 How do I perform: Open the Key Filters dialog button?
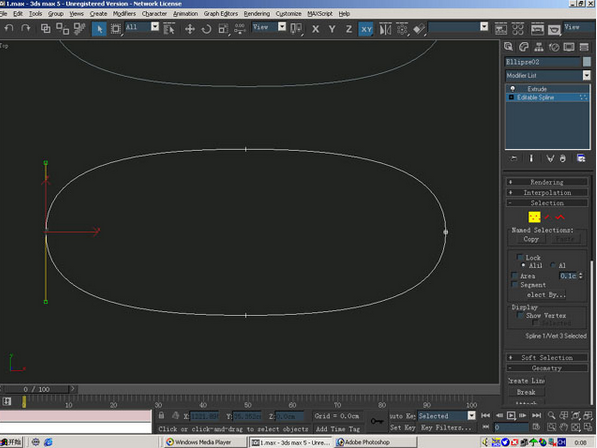446,427
